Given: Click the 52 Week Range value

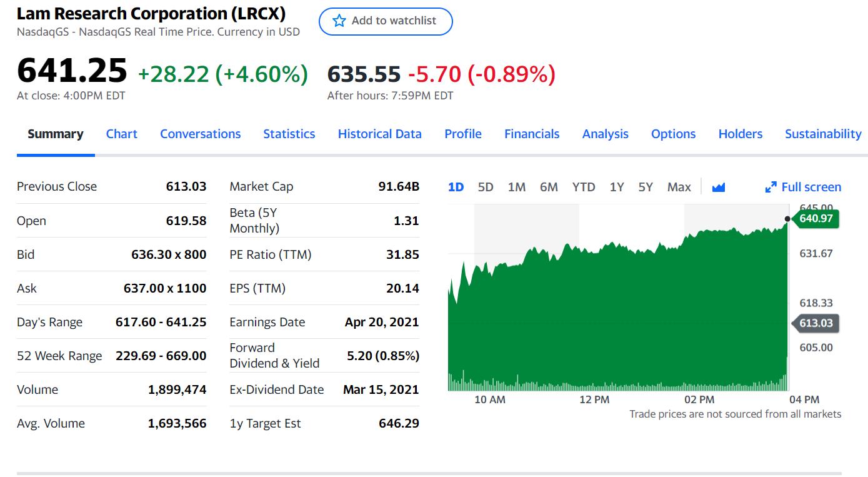Looking at the screenshot, I should click(x=161, y=356).
